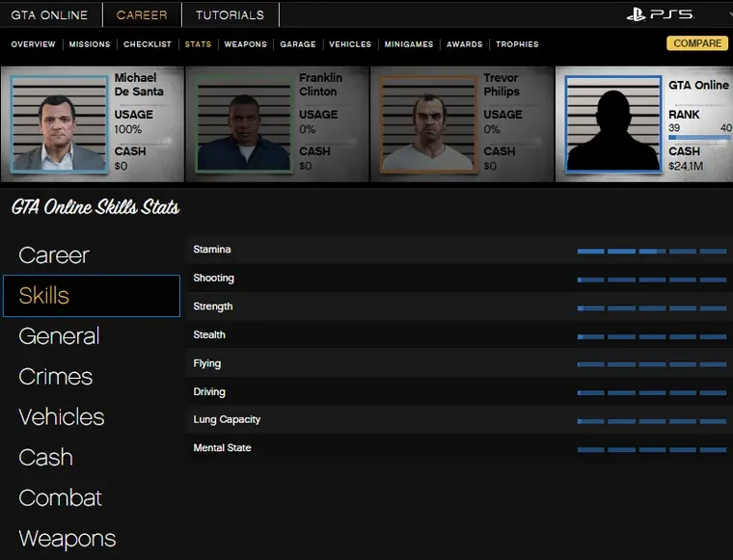Open the Career top tab
Viewport: 733px width, 560px height.
142,14
